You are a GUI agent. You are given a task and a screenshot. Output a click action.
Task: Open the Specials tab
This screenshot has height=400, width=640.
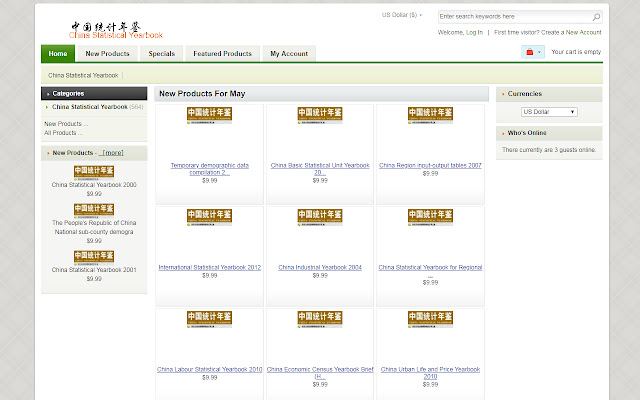click(x=162, y=53)
